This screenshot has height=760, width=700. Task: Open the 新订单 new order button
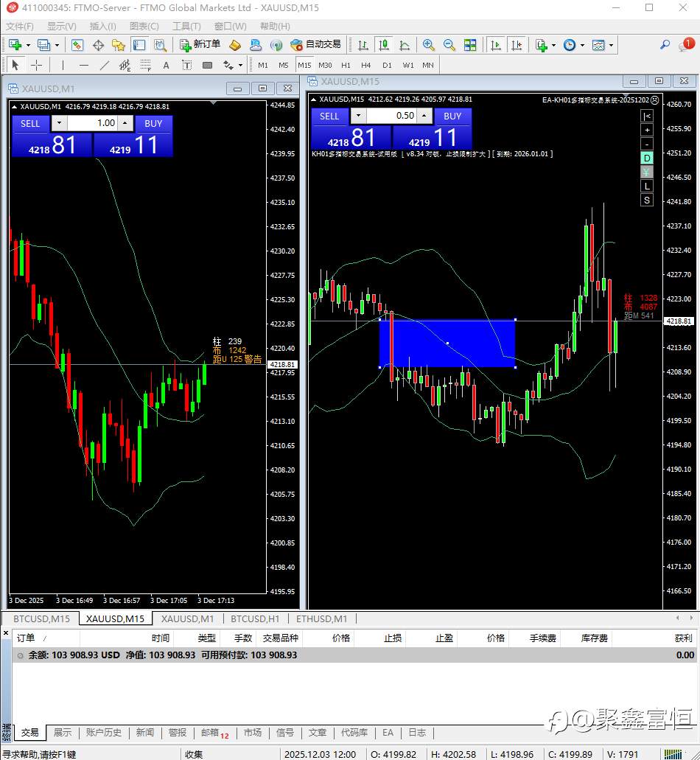pyautogui.click(x=200, y=44)
